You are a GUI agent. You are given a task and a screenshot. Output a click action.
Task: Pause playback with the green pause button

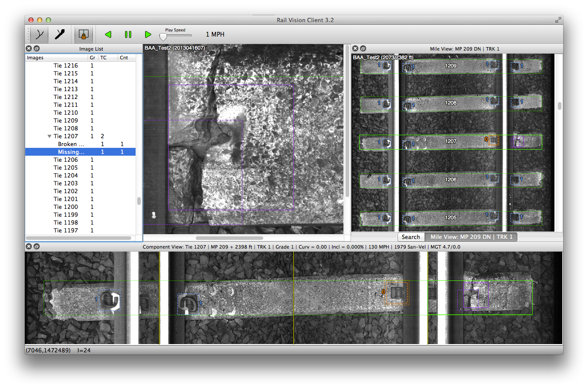pos(128,34)
